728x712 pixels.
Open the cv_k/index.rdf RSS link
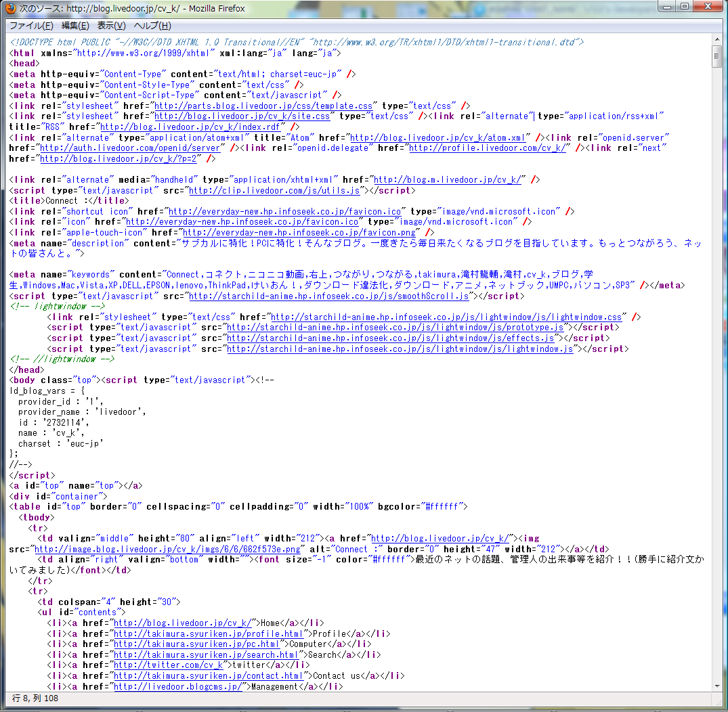point(190,127)
